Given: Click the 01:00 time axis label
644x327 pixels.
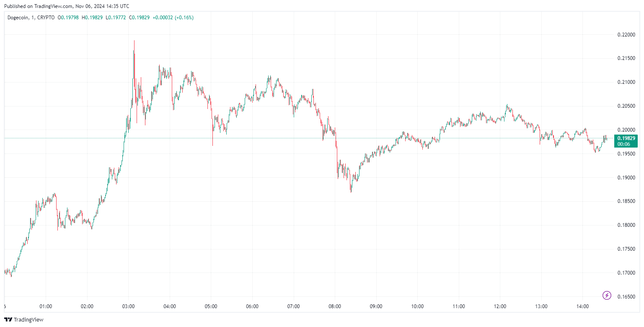Looking at the screenshot, I should [x=46, y=306].
